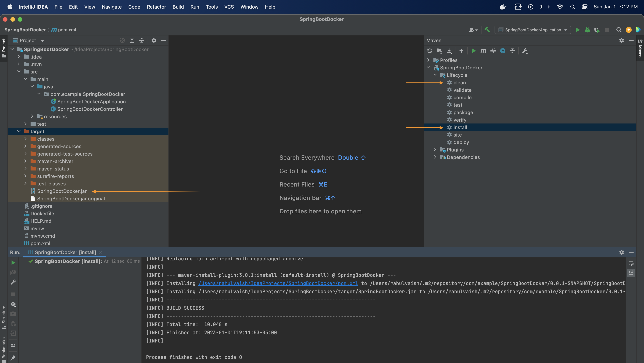Open the code-with-me user icon dropdown
This screenshot has width=644, height=363.
[x=473, y=30]
